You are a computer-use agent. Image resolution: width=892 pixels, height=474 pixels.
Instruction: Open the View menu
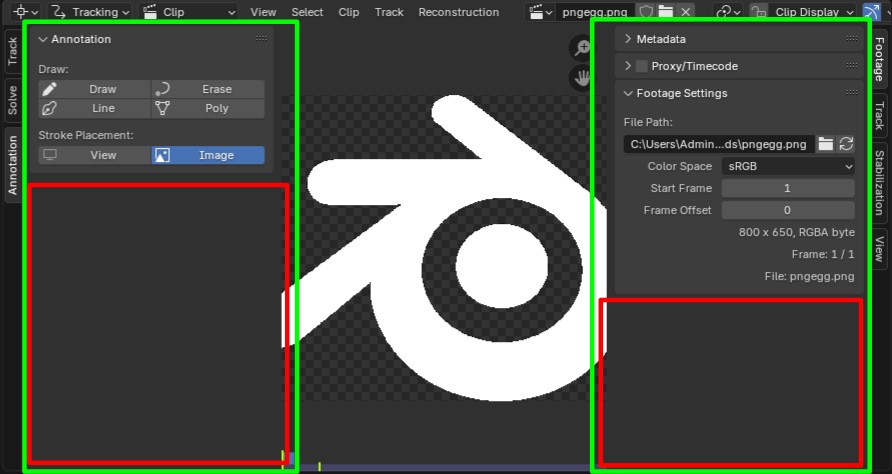click(263, 12)
